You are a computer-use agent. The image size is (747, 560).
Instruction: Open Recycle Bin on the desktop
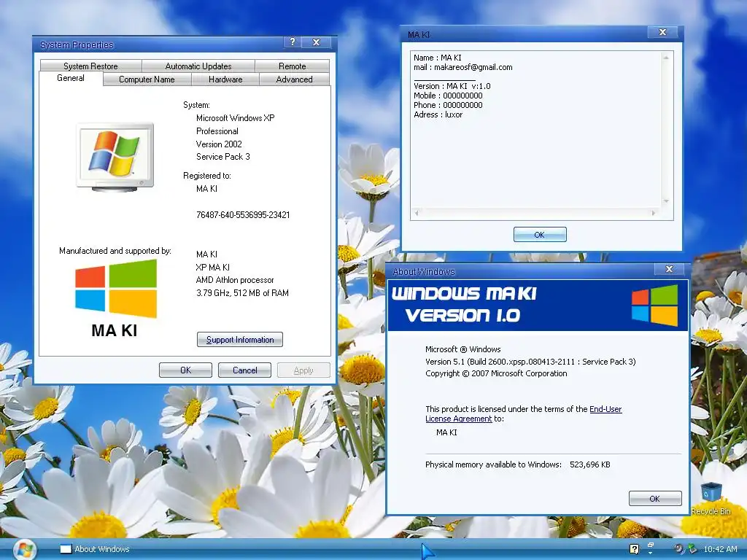click(x=711, y=499)
